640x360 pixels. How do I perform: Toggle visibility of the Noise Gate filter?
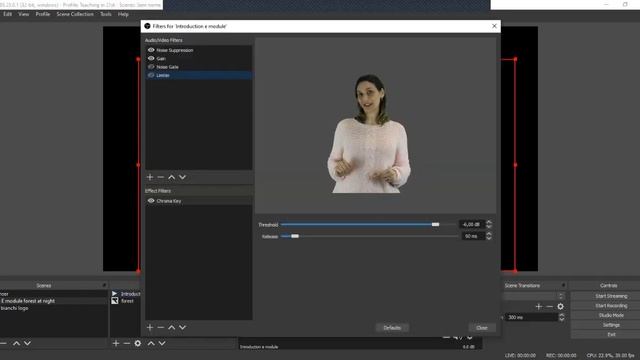coord(151,67)
